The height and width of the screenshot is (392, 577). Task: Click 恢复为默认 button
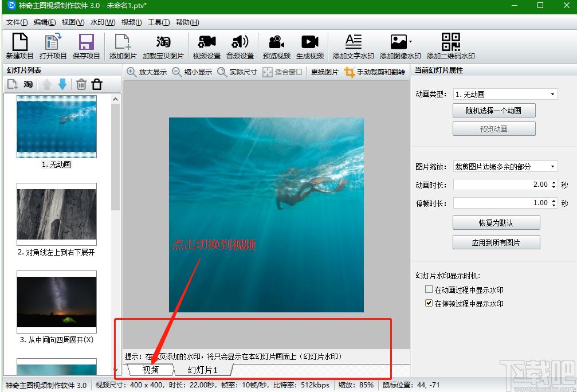tap(496, 223)
